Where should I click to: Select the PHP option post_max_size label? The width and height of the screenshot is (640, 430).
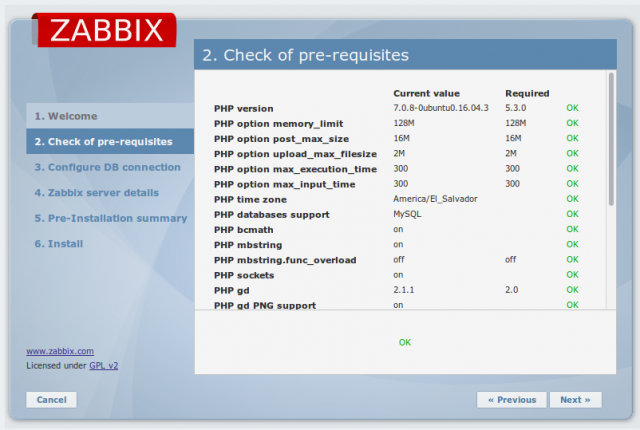coord(281,139)
